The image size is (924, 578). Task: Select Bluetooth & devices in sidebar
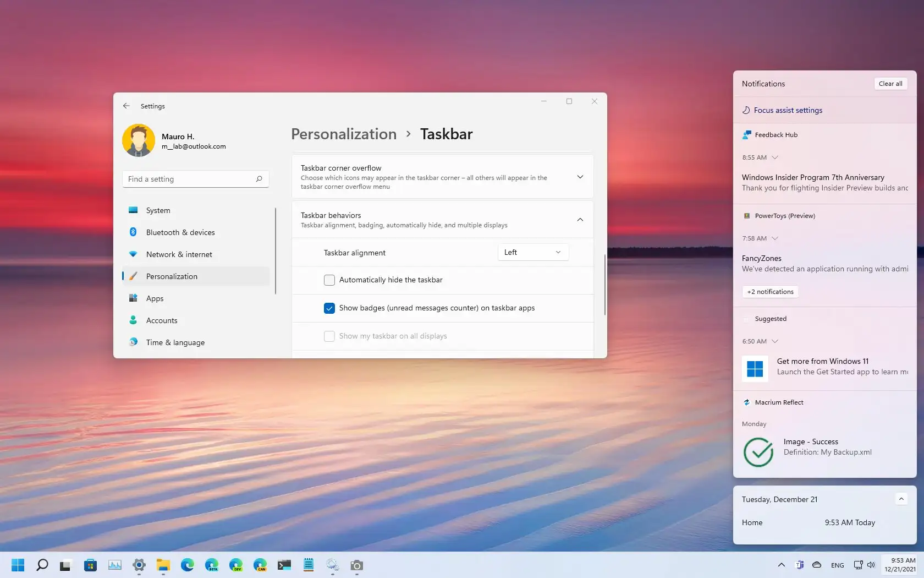[180, 232]
